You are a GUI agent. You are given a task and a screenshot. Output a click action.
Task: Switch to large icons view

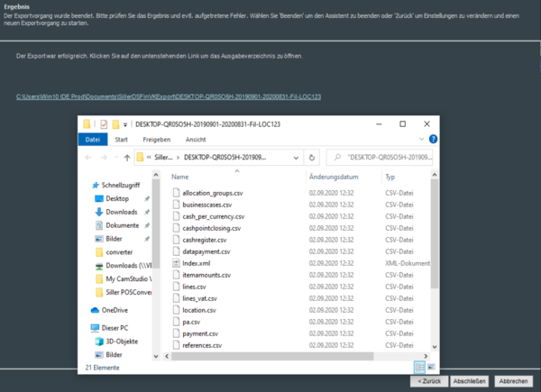coord(431,367)
